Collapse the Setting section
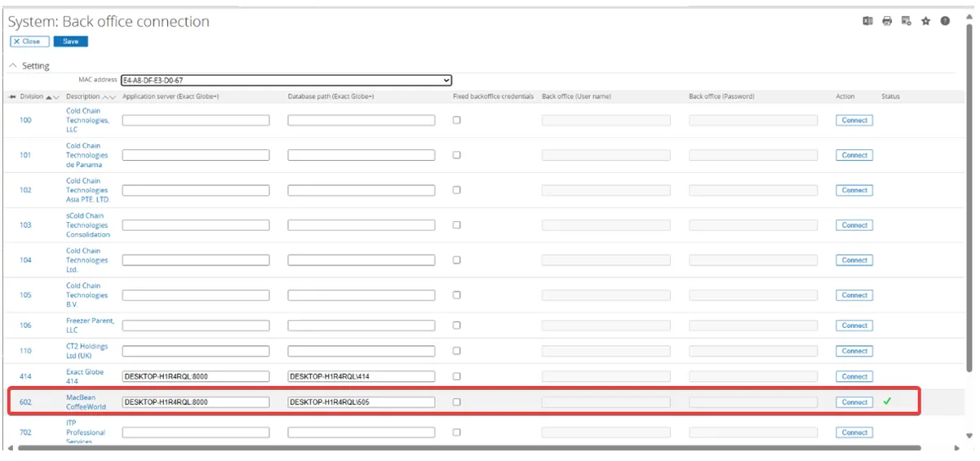 click(13, 65)
